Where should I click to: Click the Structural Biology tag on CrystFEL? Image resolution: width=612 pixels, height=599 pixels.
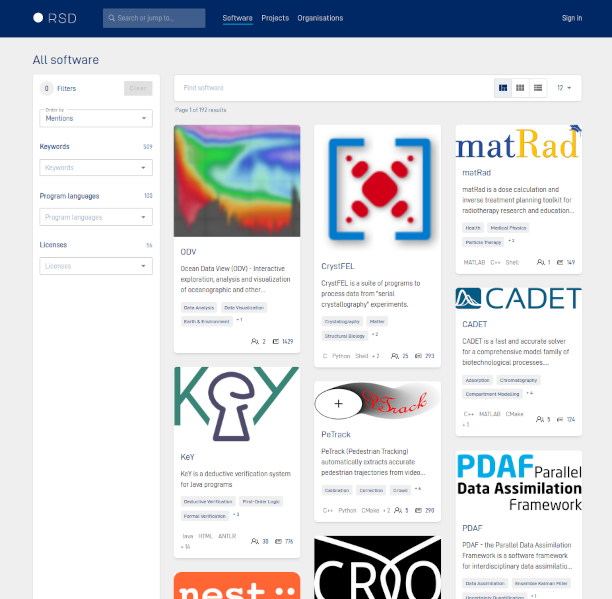pos(345,336)
